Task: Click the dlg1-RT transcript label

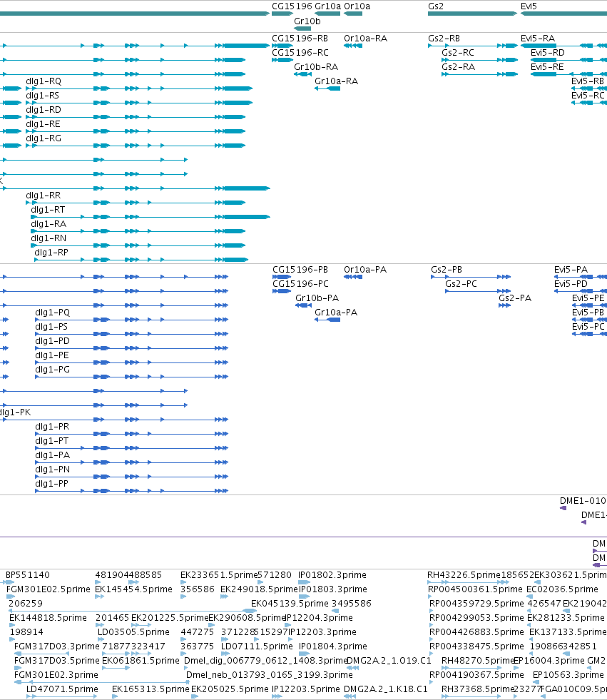Action: (48, 210)
